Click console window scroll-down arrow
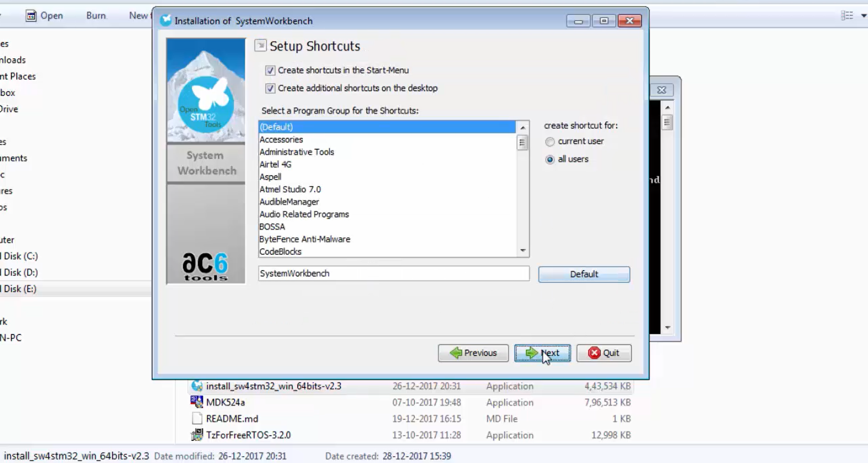Image resolution: width=868 pixels, height=463 pixels. 668,328
